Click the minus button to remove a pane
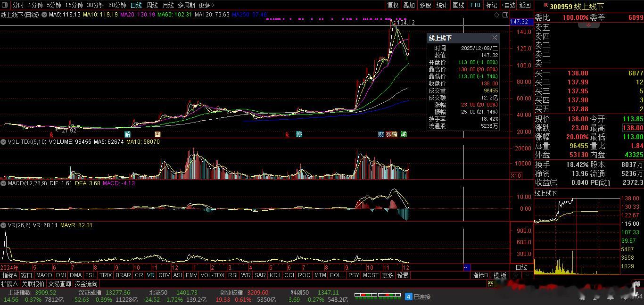The height and width of the screenshot is (305, 644). click(x=527, y=275)
